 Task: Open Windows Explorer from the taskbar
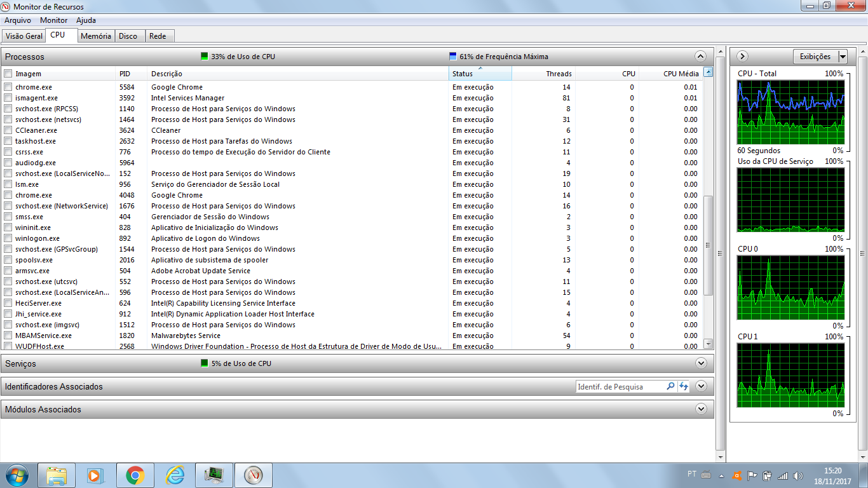tap(57, 475)
